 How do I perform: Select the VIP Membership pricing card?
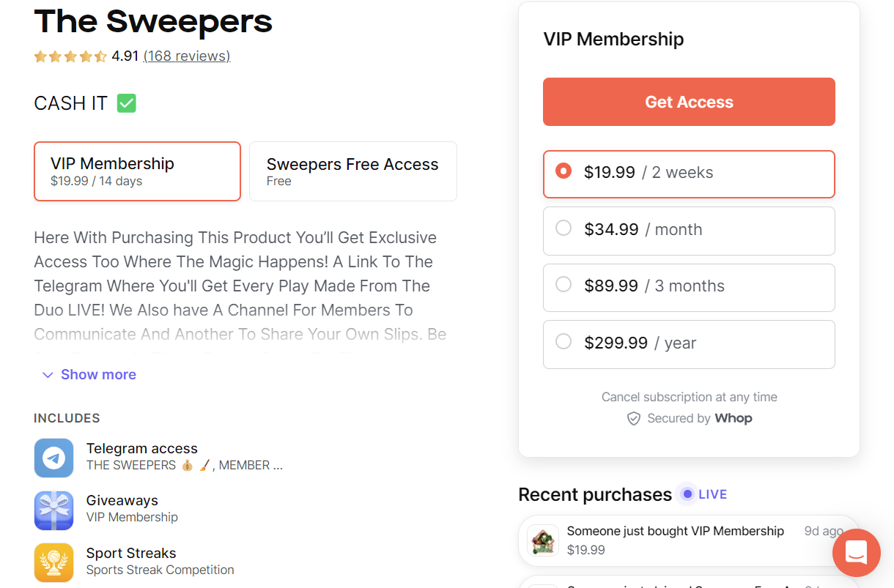coord(137,171)
